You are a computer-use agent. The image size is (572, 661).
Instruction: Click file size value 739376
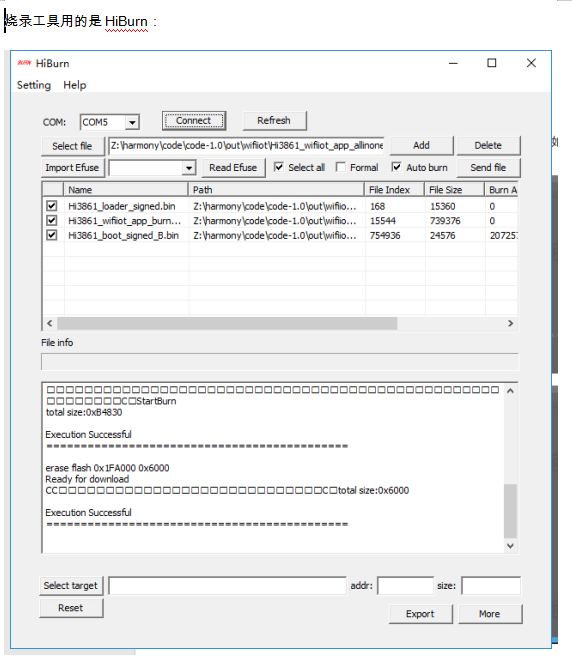click(445, 221)
